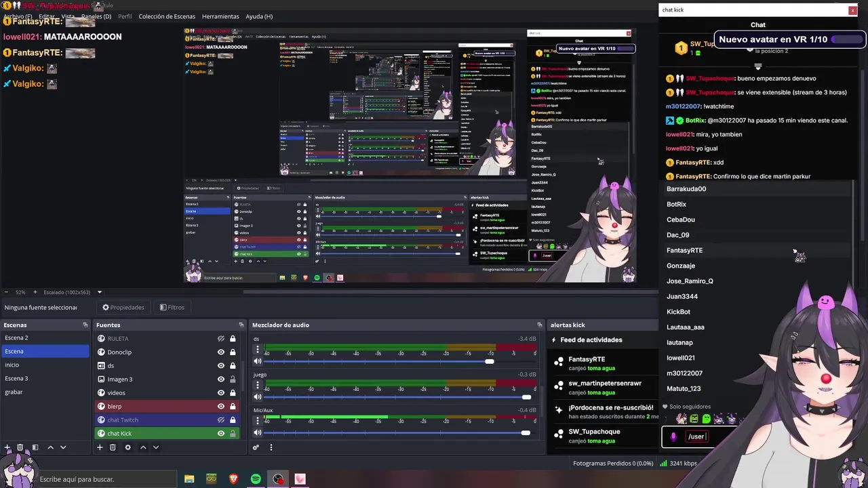
Task: Move the source up in Fuentes panel
Action: (143, 447)
